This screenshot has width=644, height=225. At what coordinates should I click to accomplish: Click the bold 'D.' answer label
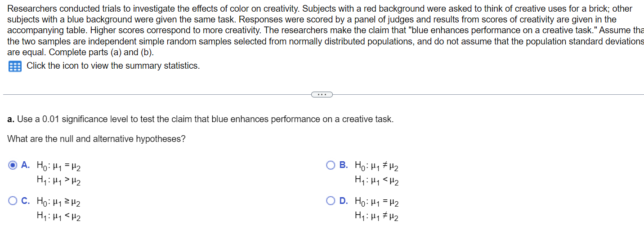click(x=344, y=201)
